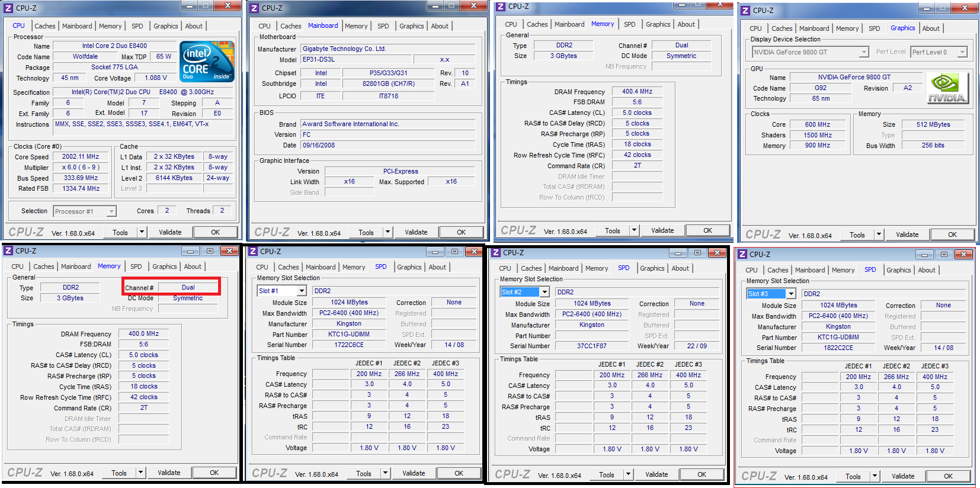
Task: Click Validate in the 400.0 MHz Memory window
Action: coord(169,473)
